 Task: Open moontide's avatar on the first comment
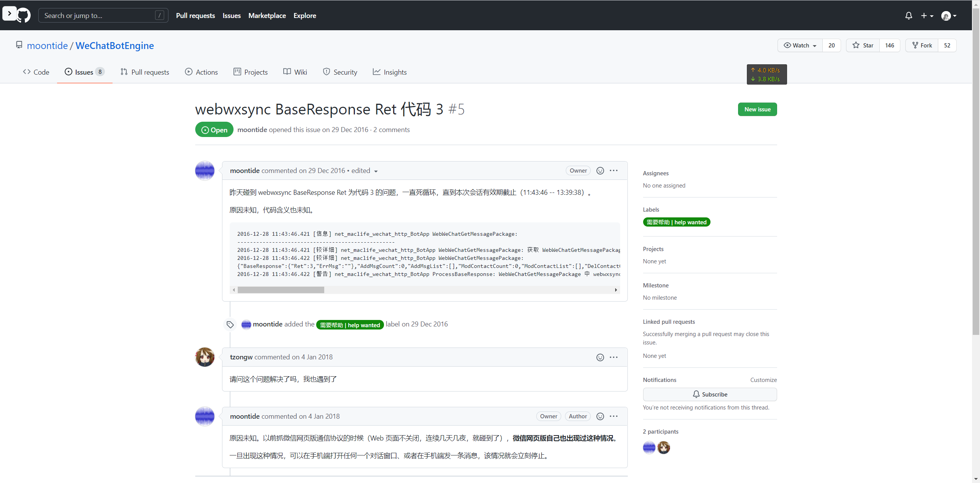click(x=205, y=171)
